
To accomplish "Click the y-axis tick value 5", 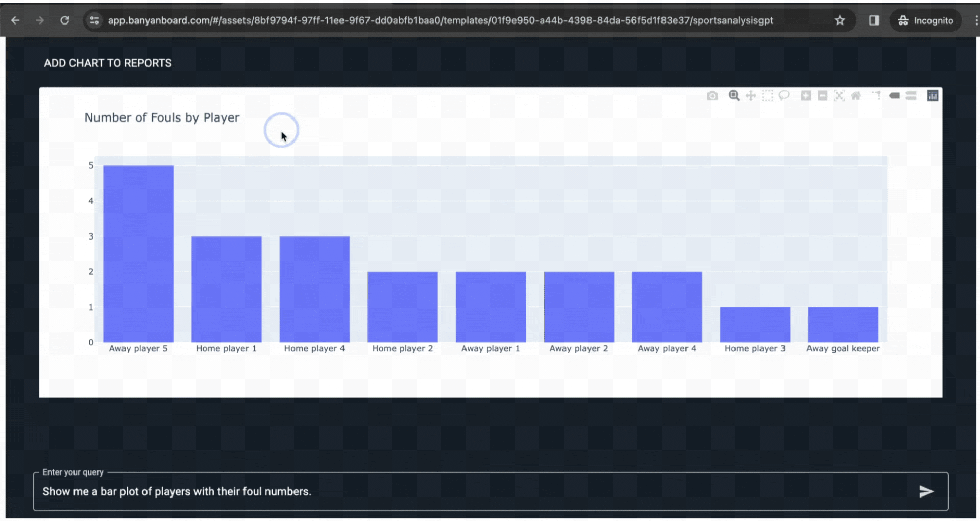I will [91, 165].
